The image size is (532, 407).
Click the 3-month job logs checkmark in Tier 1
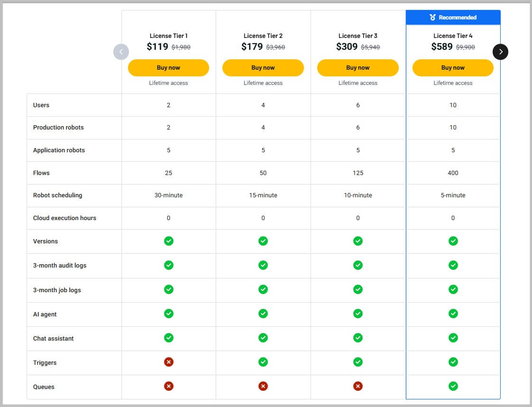(168, 289)
